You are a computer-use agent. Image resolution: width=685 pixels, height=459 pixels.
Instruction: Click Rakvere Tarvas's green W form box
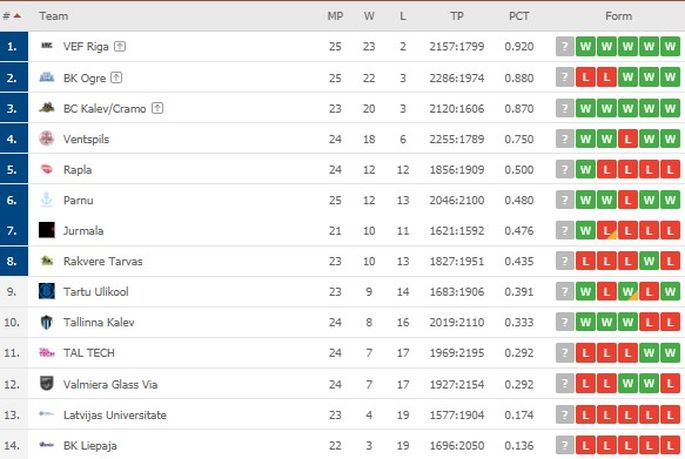[x=649, y=261]
